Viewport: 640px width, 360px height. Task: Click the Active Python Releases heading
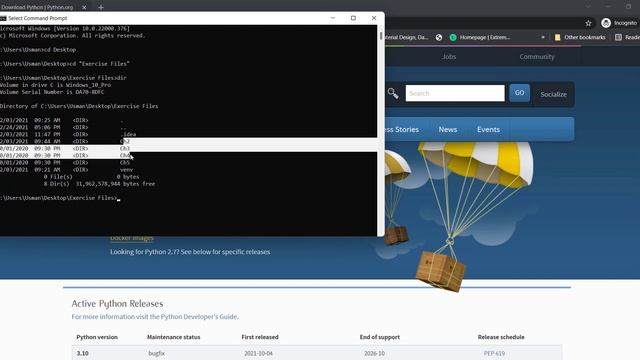point(117,304)
